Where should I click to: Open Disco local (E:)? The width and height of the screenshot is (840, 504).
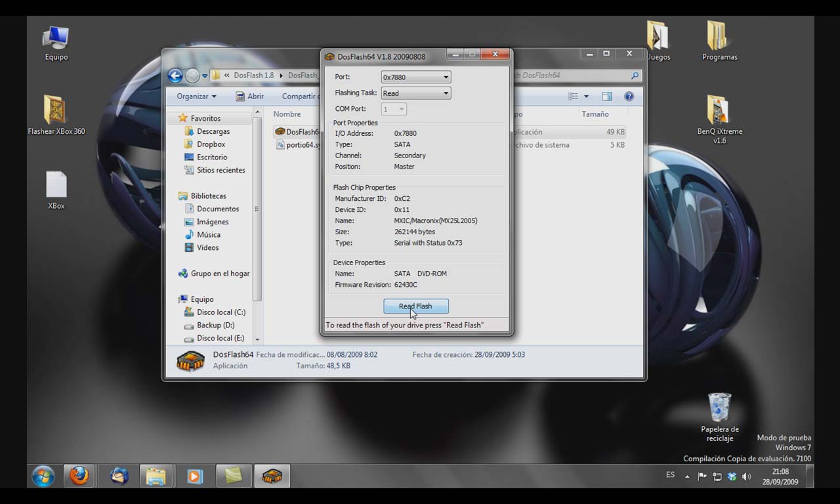pos(220,338)
